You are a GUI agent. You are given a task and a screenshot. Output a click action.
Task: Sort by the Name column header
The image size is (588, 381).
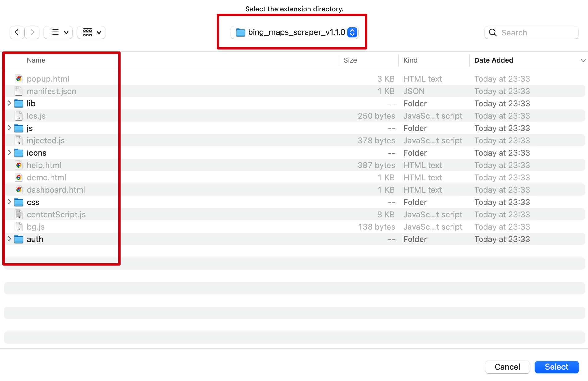[x=36, y=60]
